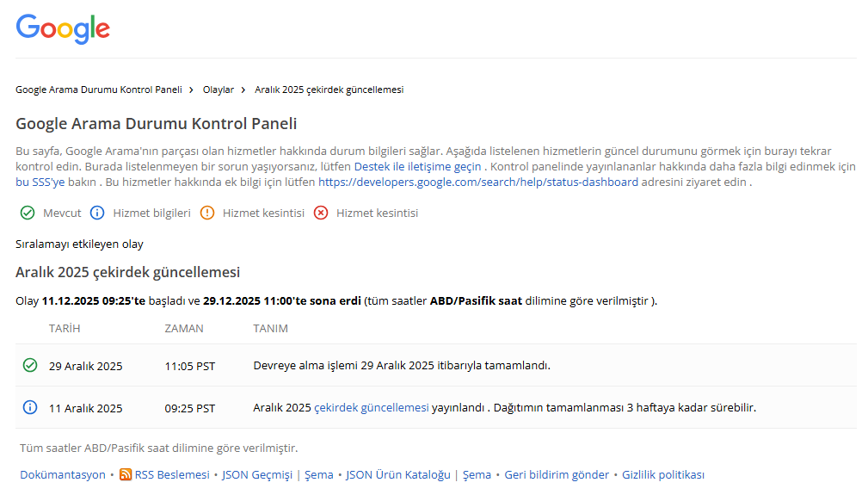Open the Google Arama Durumu Kontrol Paneli breadcrumb
Screen dimensions: 868x501
[x=99, y=90]
